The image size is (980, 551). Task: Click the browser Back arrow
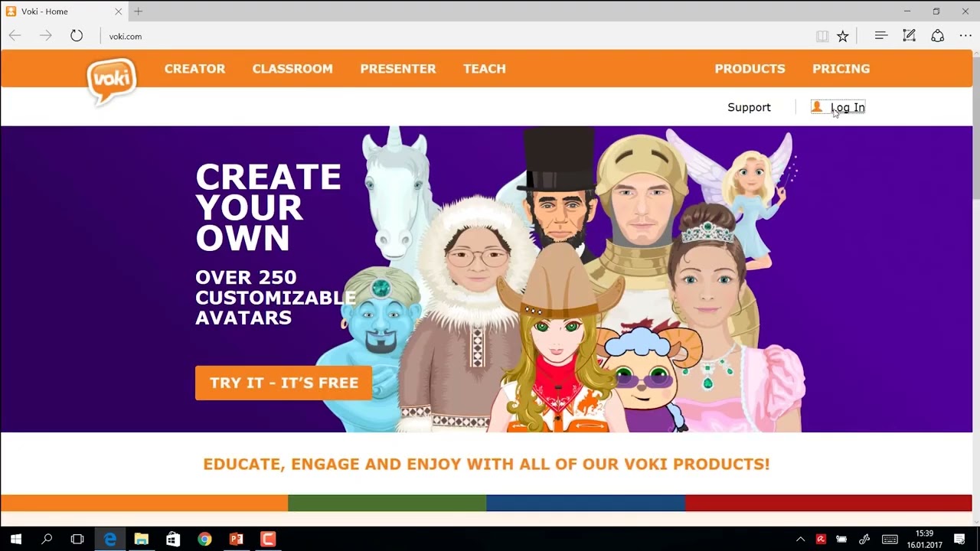tap(15, 36)
